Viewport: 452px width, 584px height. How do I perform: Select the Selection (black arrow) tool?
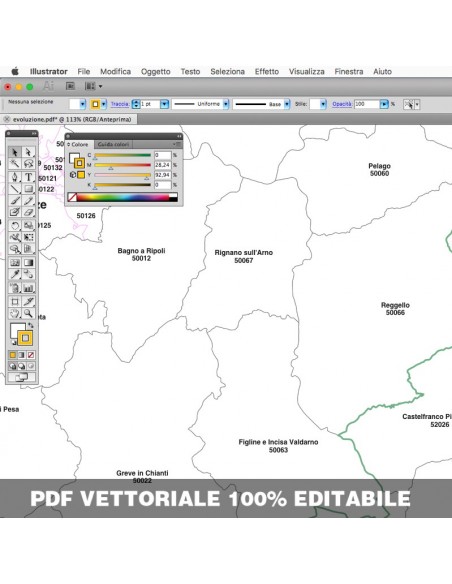pyautogui.click(x=15, y=152)
